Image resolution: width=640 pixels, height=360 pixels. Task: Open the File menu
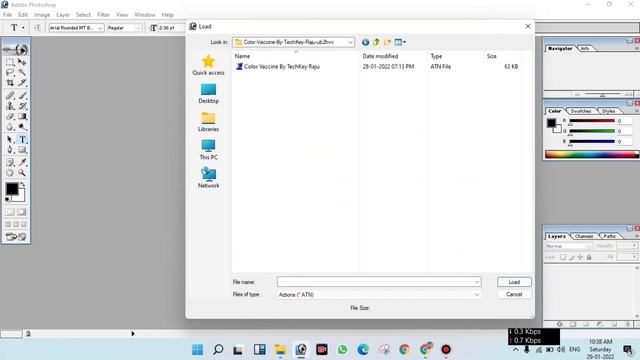coord(7,15)
